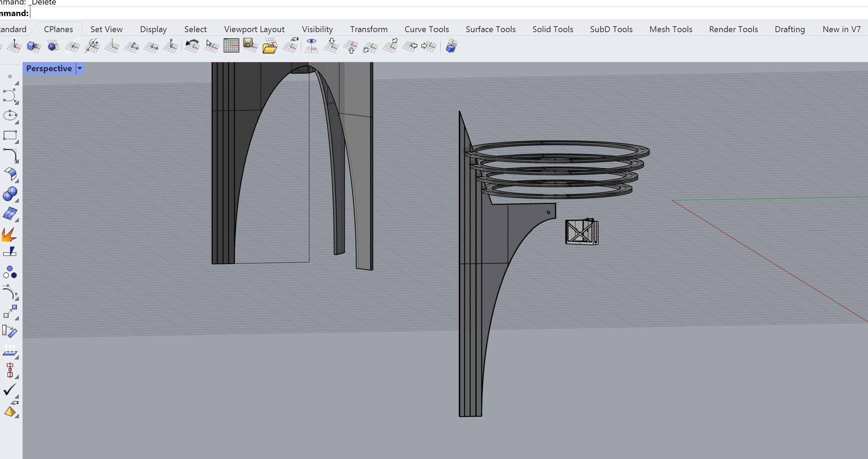Image resolution: width=868 pixels, height=459 pixels.
Task: Click Read CPlane from file folder icon
Action: coord(270,46)
